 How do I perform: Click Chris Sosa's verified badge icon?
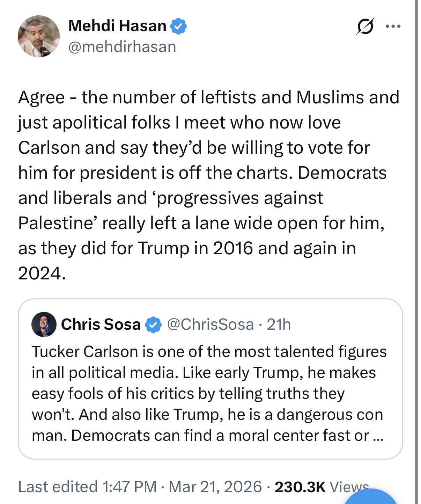[153, 325]
